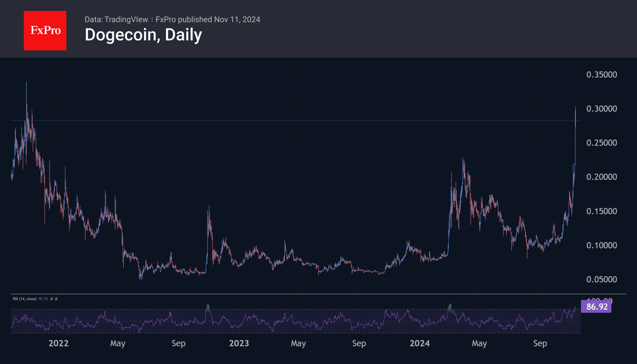Click the 2023 time axis label
637x364 pixels.
(x=239, y=343)
